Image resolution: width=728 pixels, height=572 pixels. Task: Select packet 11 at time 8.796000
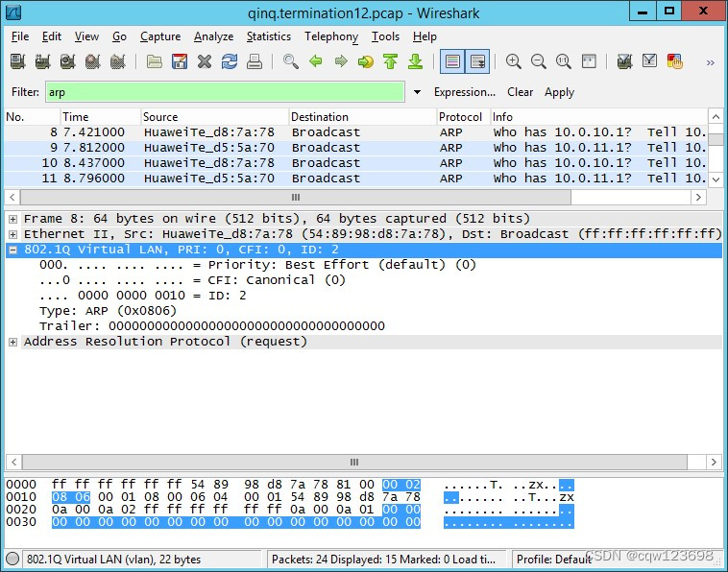(x=355, y=179)
